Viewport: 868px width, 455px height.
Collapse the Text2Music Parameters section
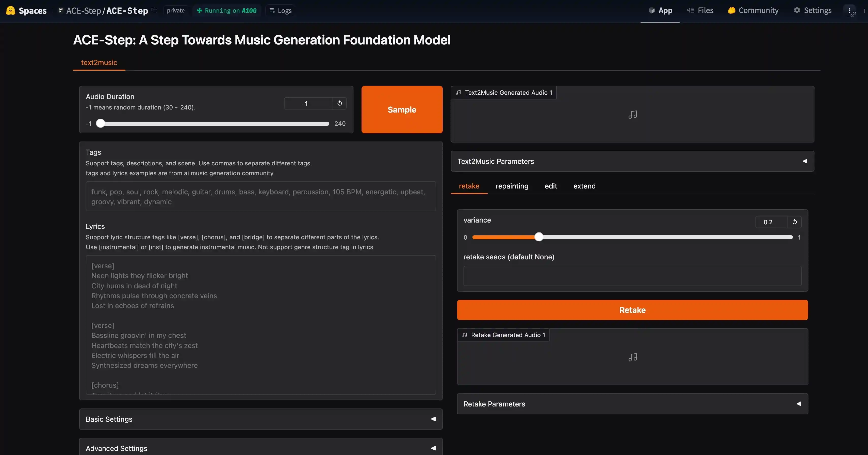(805, 161)
